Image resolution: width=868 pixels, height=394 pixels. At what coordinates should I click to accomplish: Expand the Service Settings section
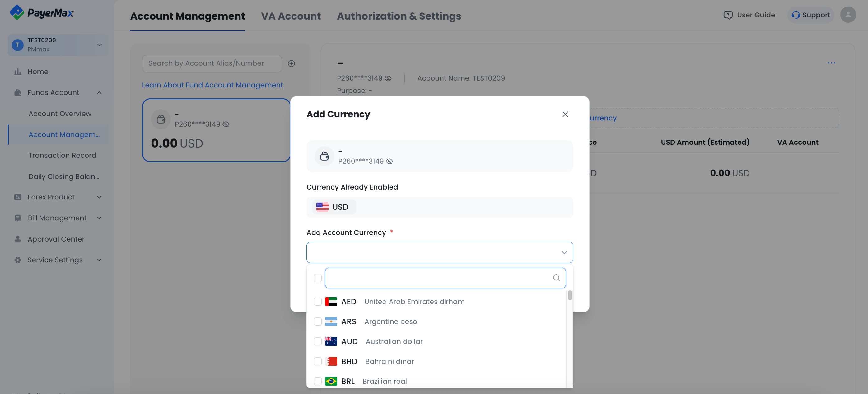[x=100, y=260]
